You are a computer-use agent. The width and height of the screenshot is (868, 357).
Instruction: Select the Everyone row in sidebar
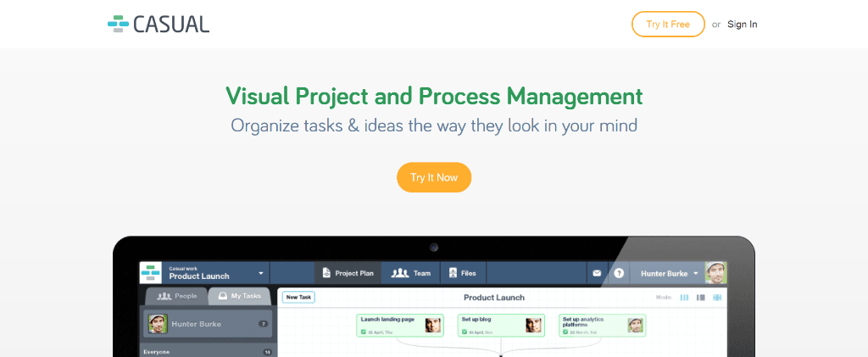click(x=208, y=352)
